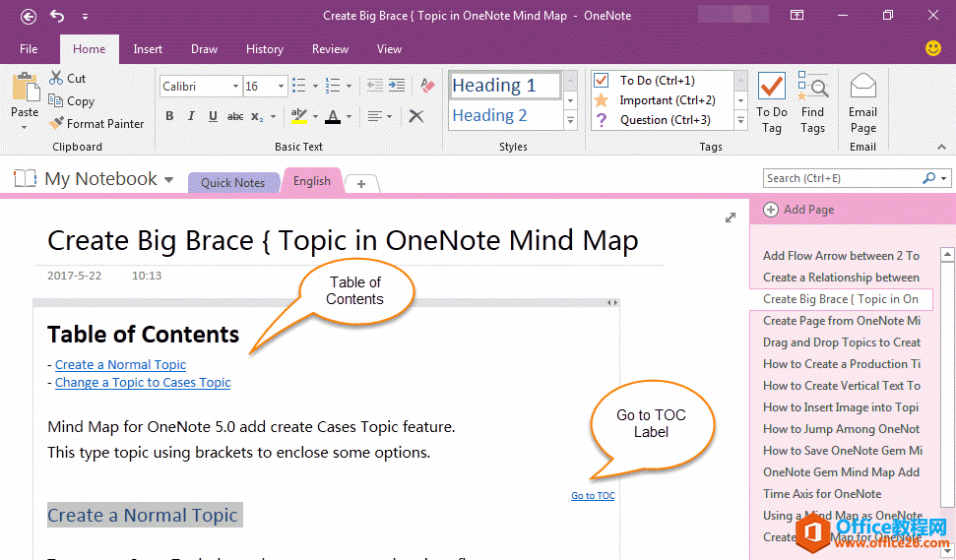Expand the font size dropdown

coord(280,87)
